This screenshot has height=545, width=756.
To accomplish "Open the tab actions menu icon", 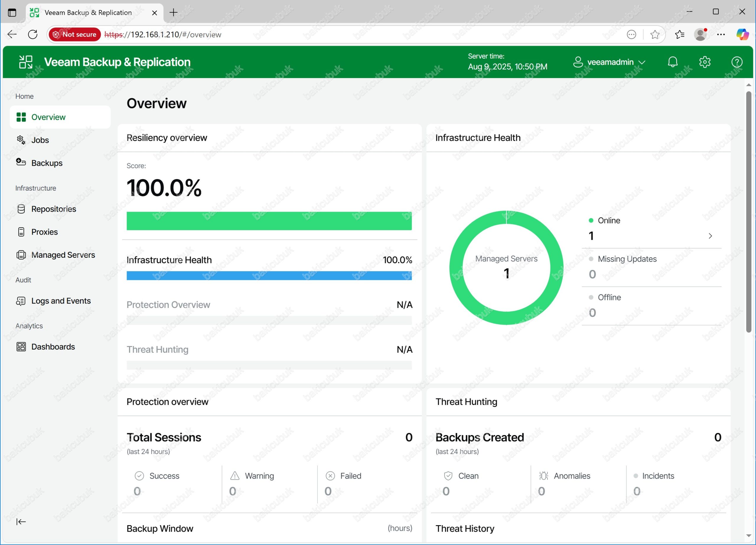I will pyautogui.click(x=12, y=13).
